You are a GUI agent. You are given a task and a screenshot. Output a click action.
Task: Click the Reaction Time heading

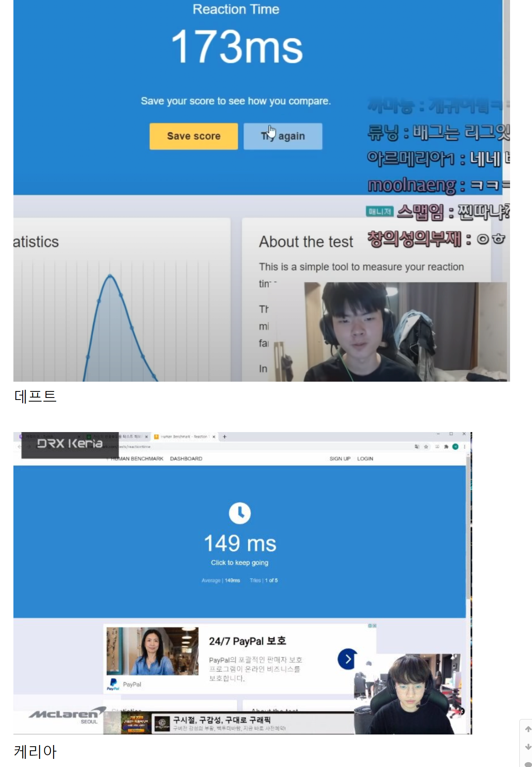click(x=236, y=9)
